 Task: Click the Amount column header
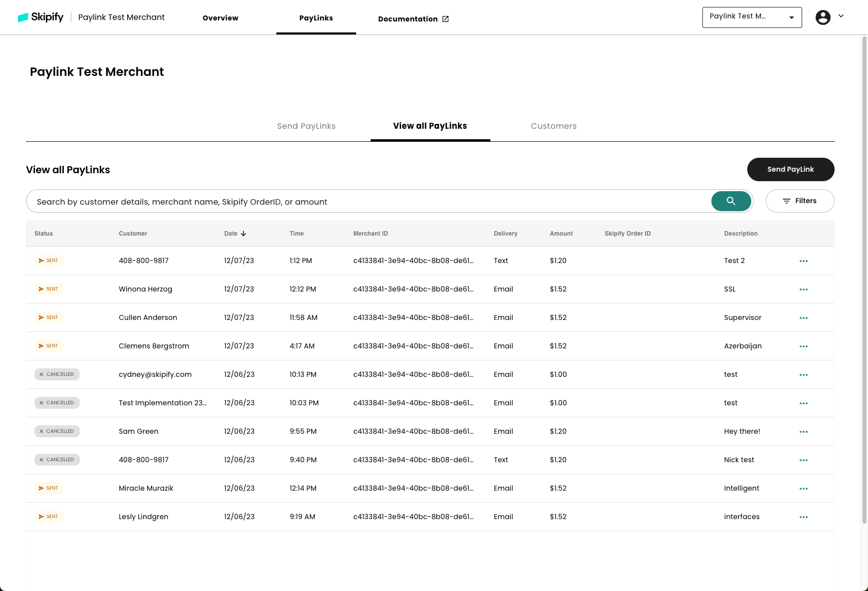[561, 234]
